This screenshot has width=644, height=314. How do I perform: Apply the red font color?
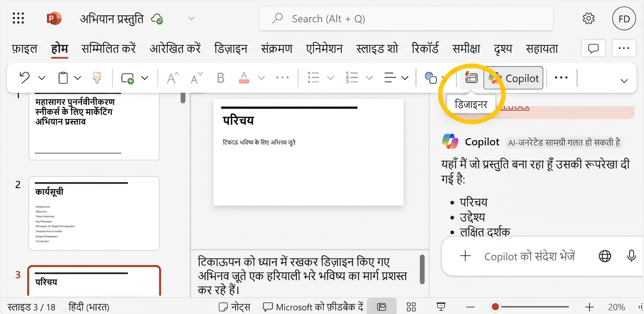click(x=244, y=78)
